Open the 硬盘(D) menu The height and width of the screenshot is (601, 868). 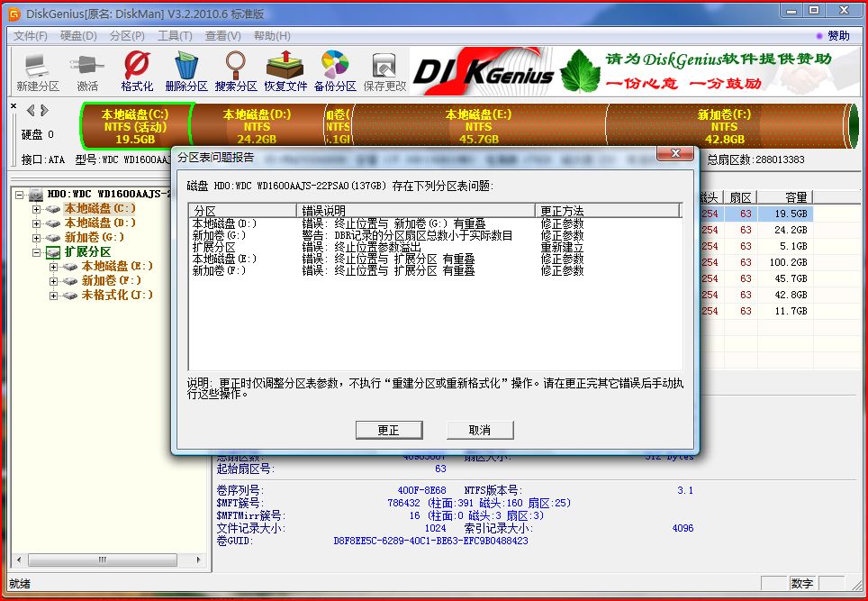coord(78,35)
